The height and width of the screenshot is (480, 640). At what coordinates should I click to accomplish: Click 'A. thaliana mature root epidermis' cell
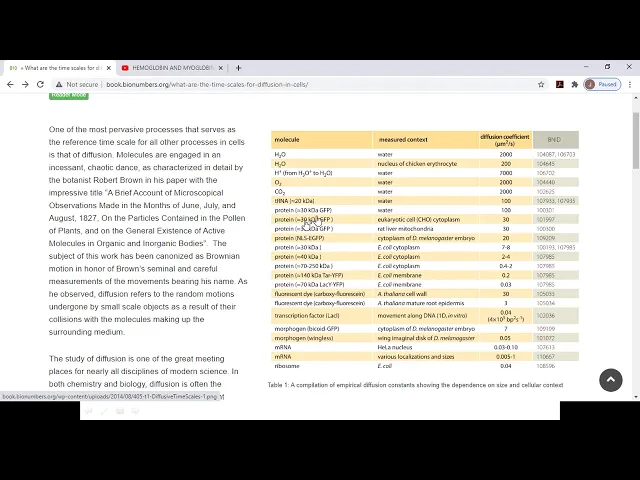point(420,303)
